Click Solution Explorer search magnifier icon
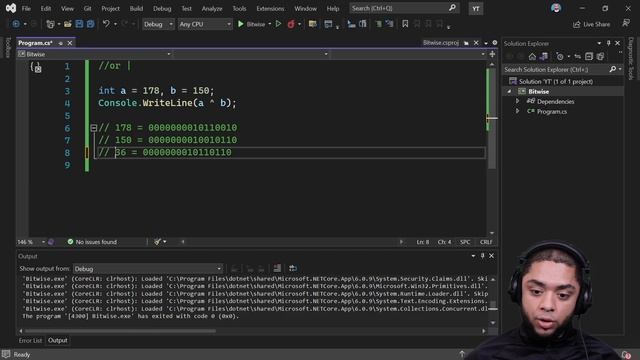Viewport: 640px width, 360px height. coord(613,69)
